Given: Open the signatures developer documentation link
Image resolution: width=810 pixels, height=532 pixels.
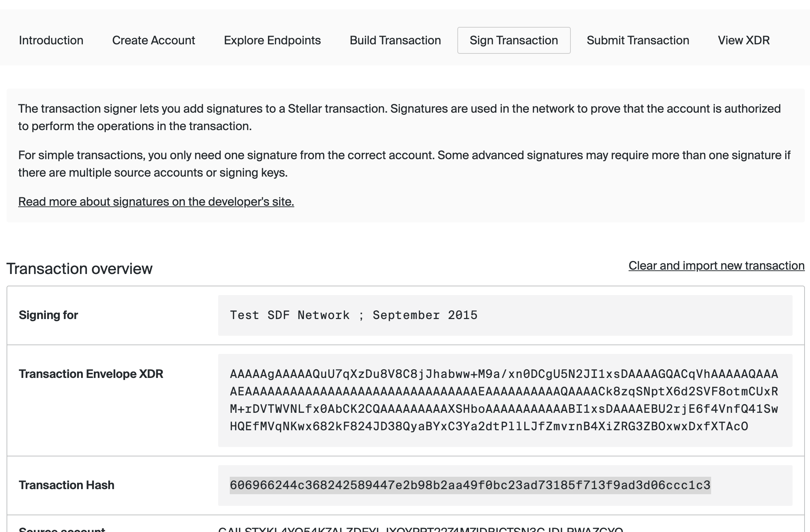Looking at the screenshot, I should pos(156,201).
